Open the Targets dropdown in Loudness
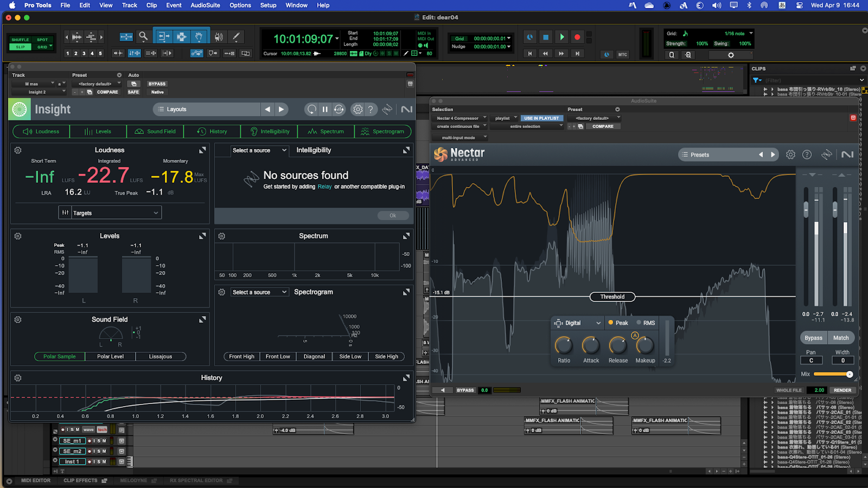This screenshot has width=868, height=488. pyautogui.click(x=110, y=213)
